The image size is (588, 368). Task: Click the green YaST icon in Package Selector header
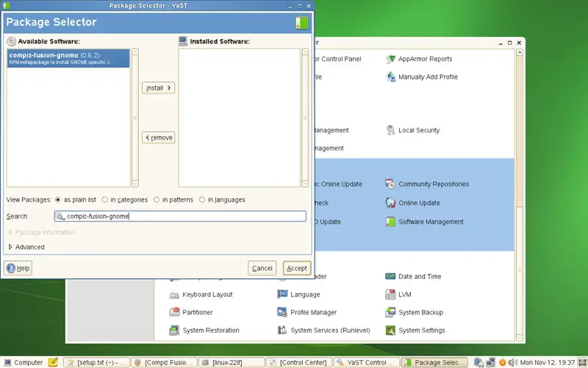[301, 23]
